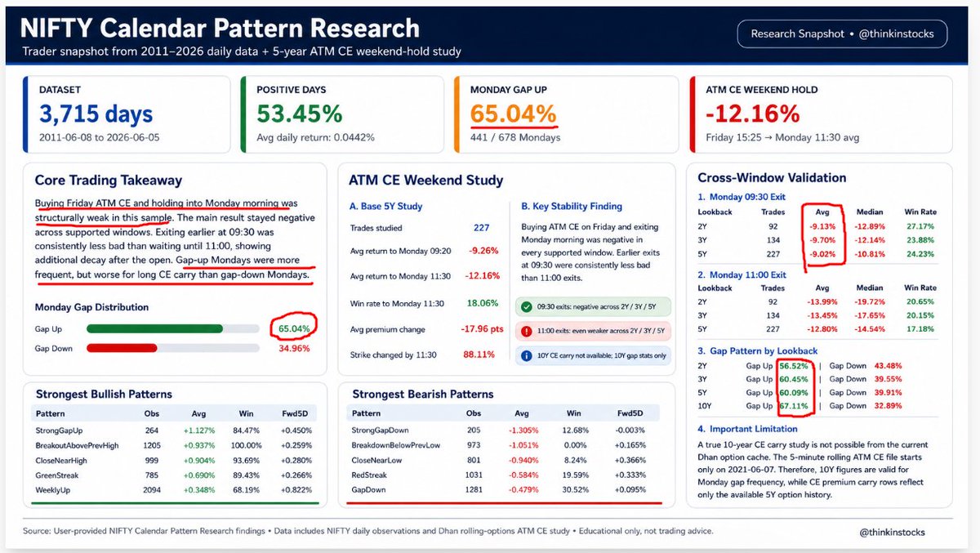Viewport: 980px width, 553px height.
Task: Click the green Gap Up distribution bar
Action: [154, 329]
